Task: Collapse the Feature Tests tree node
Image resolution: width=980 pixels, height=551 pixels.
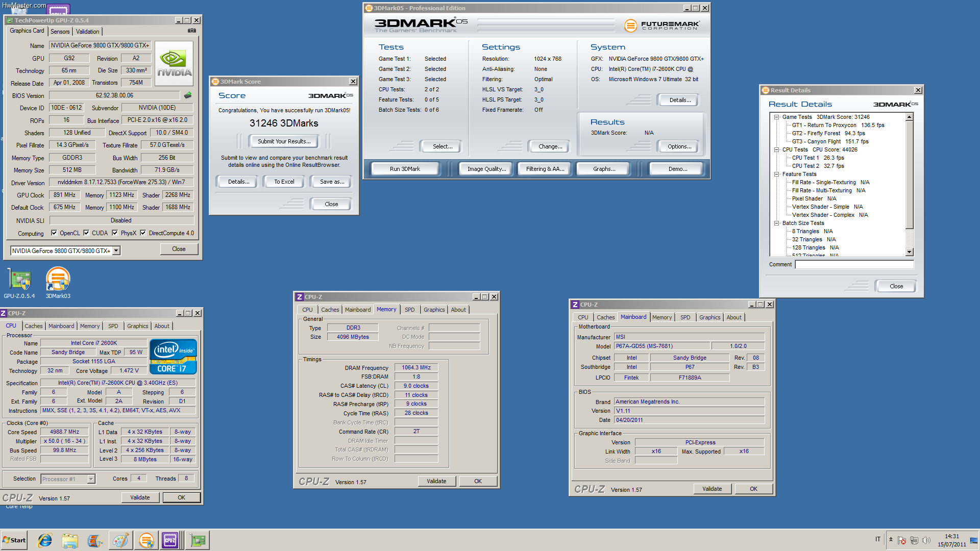Action: click(776, 174)
